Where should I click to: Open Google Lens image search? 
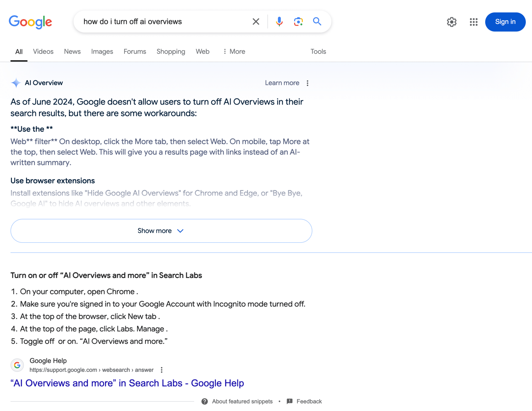(298, 22)
